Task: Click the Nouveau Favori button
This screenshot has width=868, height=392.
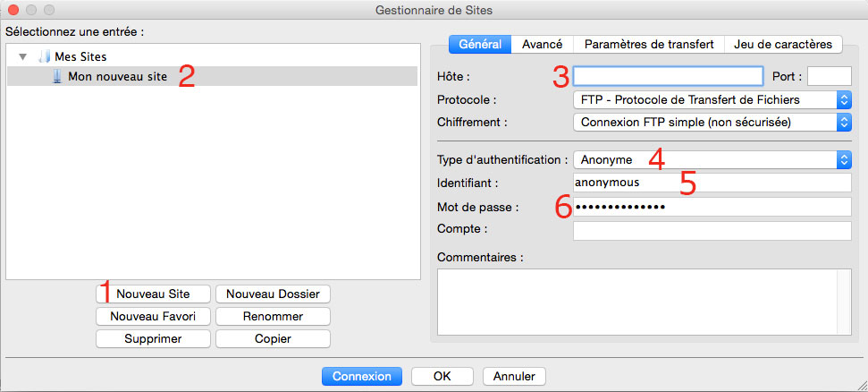Action: [x=154, y=317]
